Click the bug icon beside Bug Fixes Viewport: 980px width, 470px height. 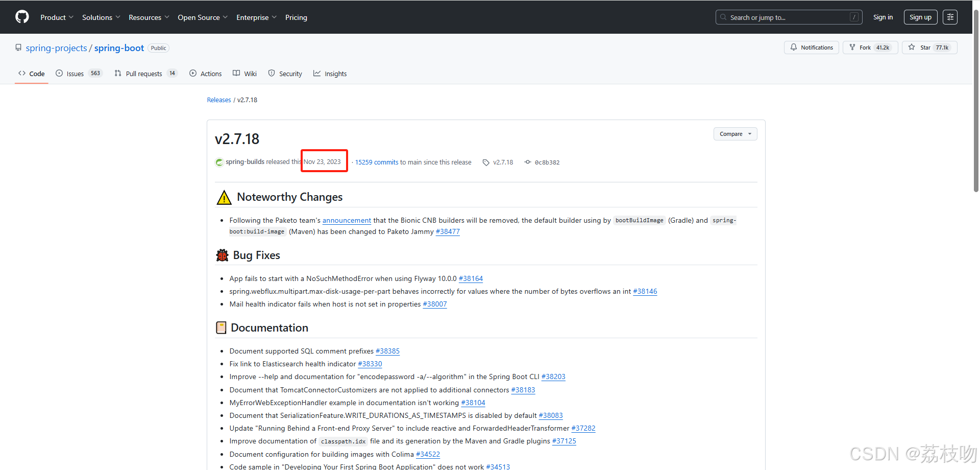(x=222, y=255)
